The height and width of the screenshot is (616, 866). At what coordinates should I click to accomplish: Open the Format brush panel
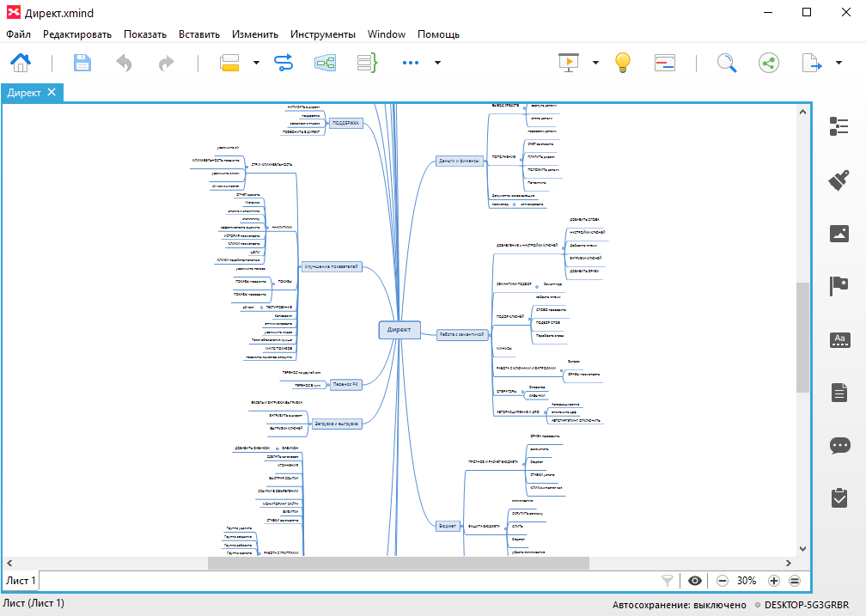(x=839, y=180)
